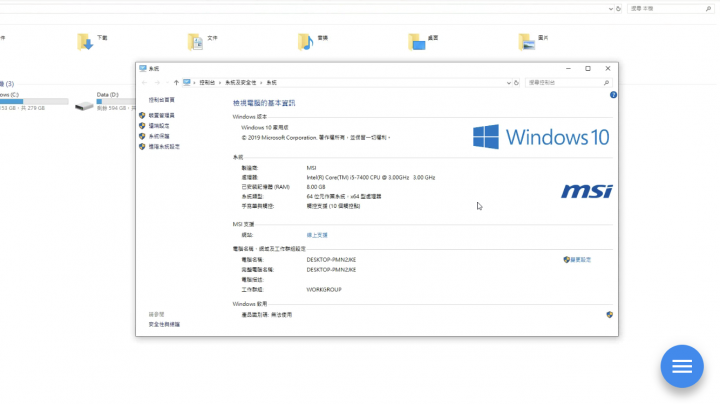Screen dimensions: 720x404
Task: Refresh the System window
Action: (517, 83)
